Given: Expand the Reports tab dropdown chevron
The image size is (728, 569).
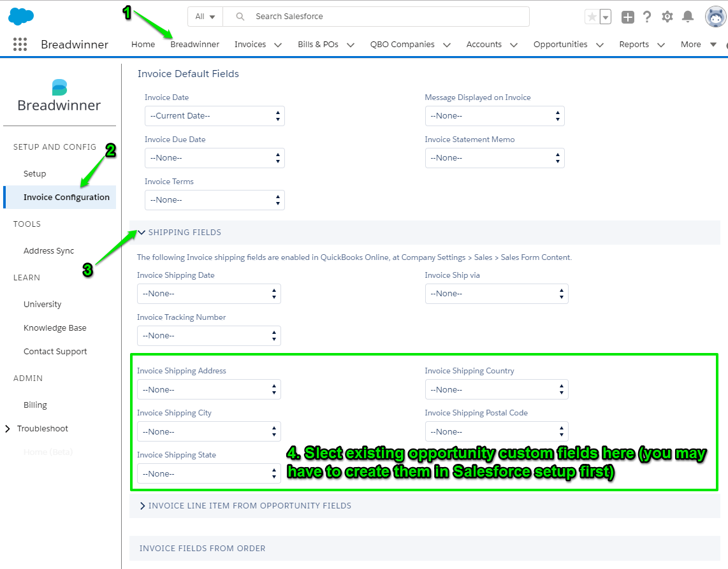Looking at the screenshot, I should point(660,45).
